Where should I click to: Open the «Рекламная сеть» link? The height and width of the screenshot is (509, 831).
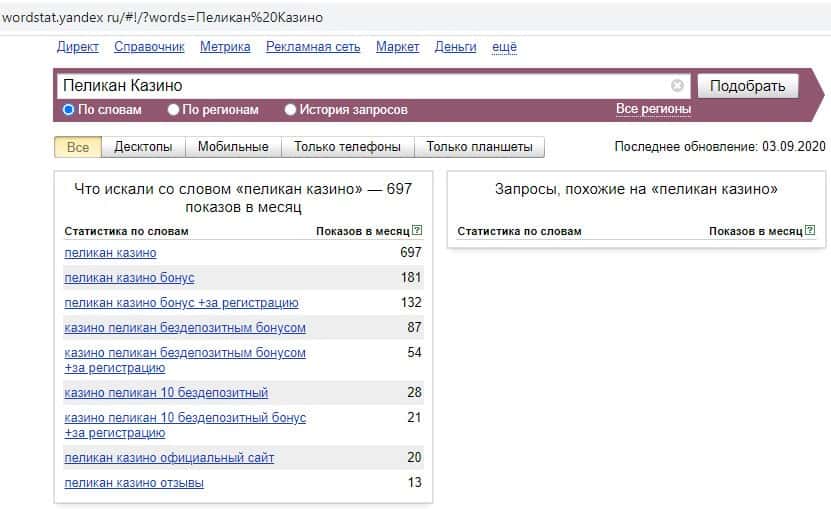click(313, 47)
